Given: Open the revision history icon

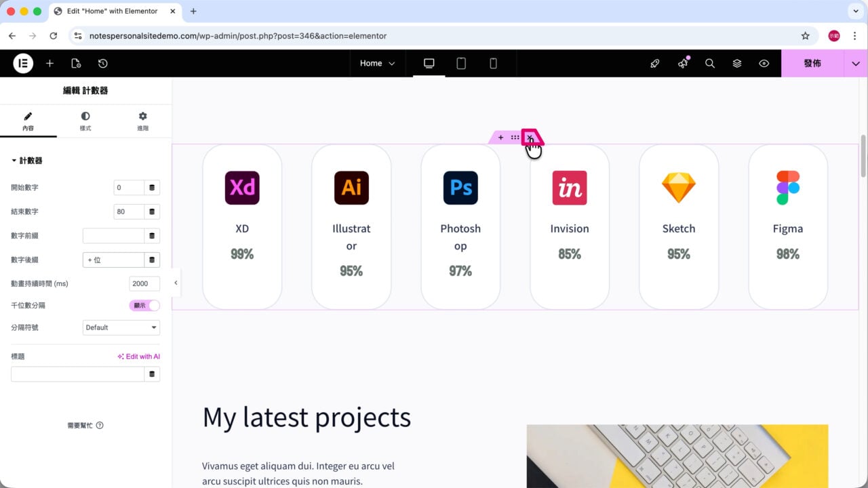Looking at the screenshot, I should [102, 63].
